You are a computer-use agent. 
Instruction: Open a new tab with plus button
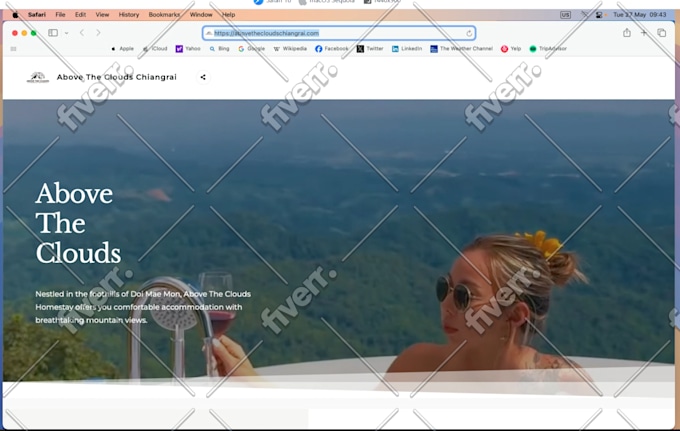(x=644, y=33)
